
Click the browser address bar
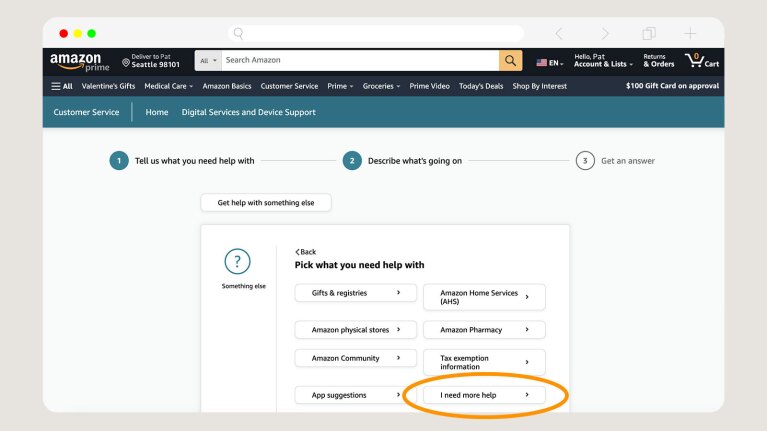pos(376,33)
